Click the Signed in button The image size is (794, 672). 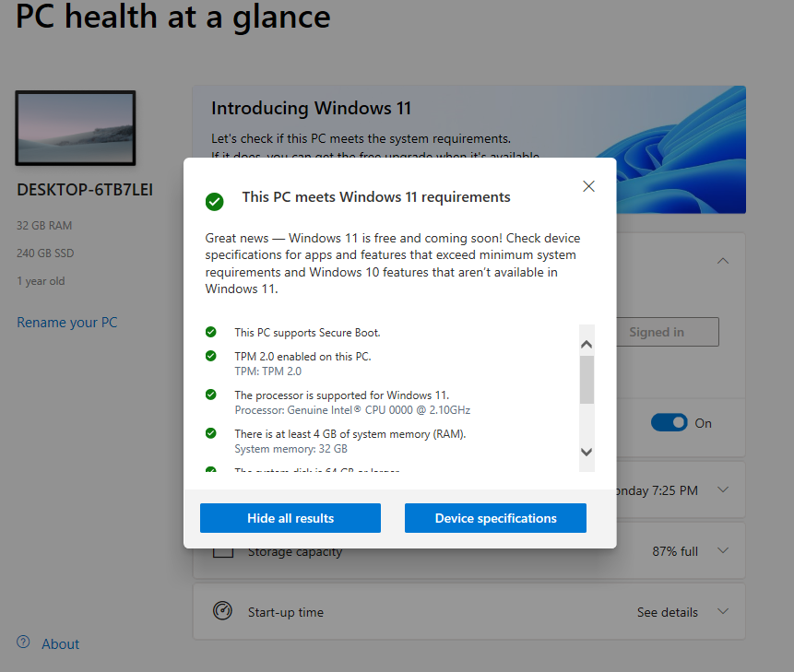pyautogui.click(x=667, y=332)
